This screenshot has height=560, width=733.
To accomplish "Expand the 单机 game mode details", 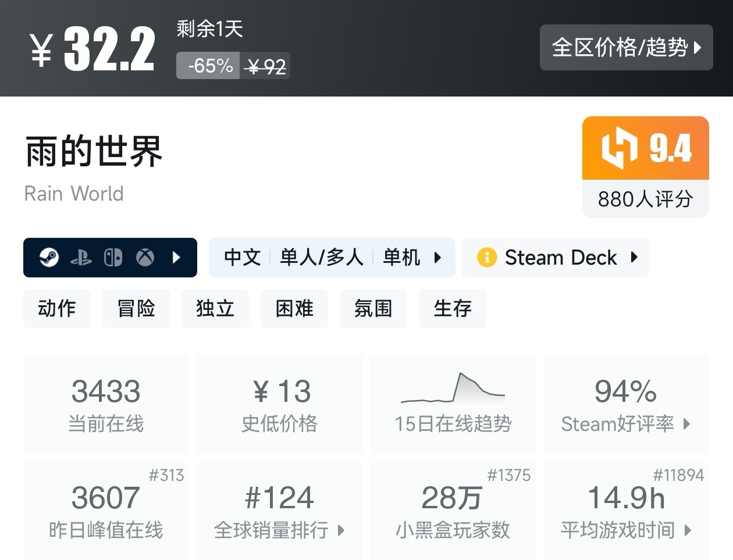I will point(401,257).
